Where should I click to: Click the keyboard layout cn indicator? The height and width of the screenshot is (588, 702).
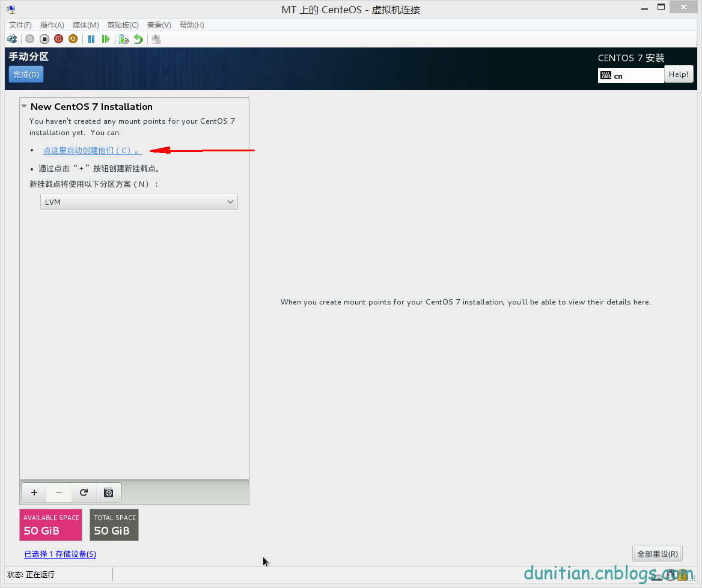pyautogui.click(x=631, y=76)
